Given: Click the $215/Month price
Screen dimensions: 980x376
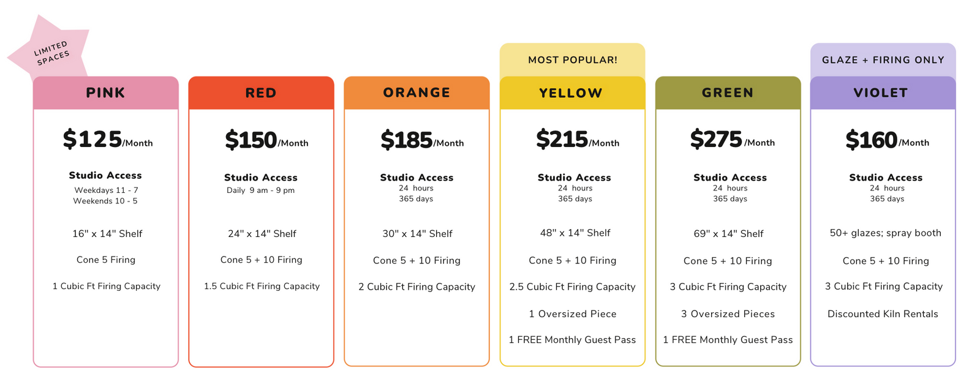Looking at the screenshot, I should tap(578, 140).
